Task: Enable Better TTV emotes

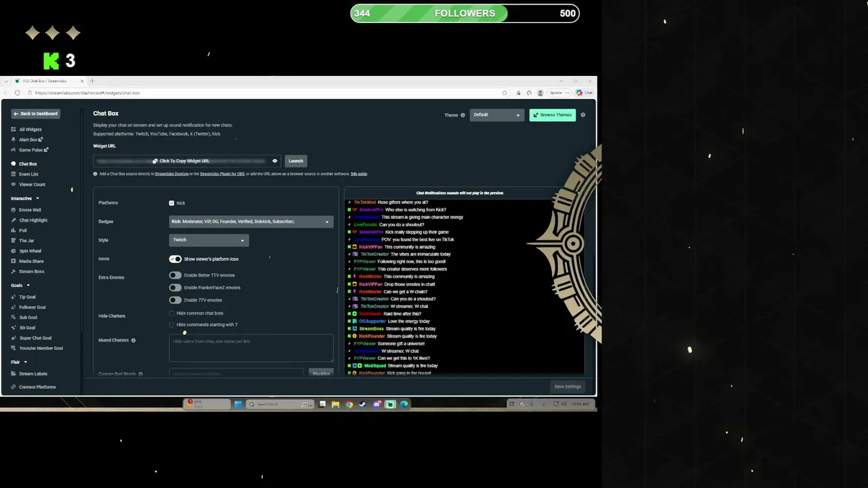Action: (175, 275)
